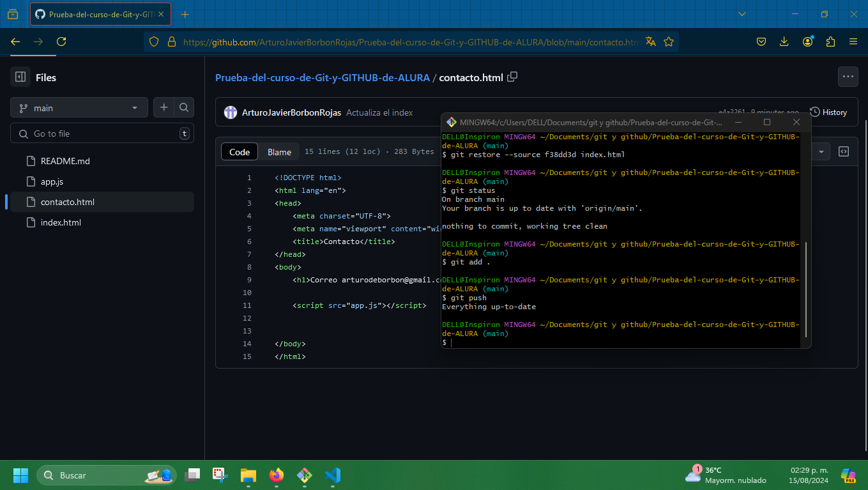Open the 'Actualiza el index' commit message

[379, 112]
